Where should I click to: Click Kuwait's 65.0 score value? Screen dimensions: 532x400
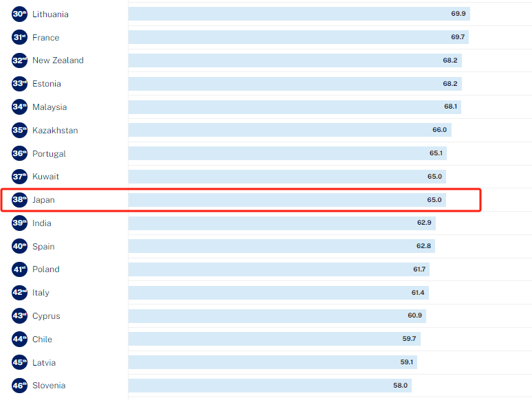click(434, 177)
